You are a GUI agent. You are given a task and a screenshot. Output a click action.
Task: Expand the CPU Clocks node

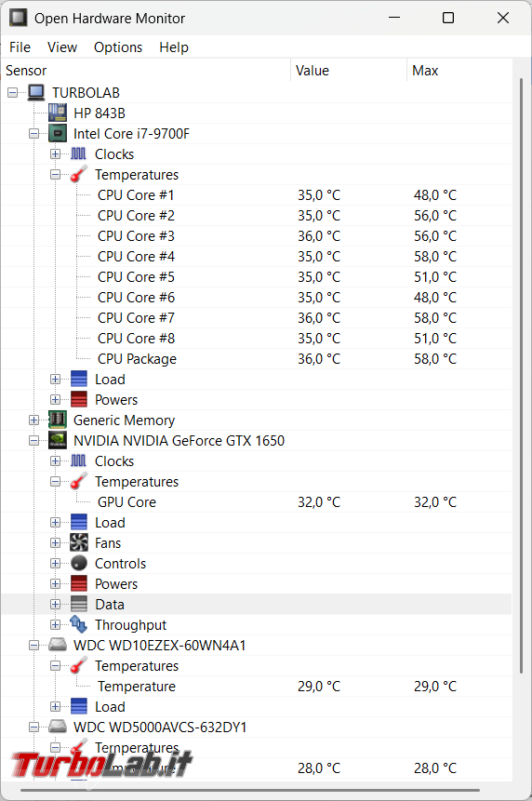click(56, 154)
